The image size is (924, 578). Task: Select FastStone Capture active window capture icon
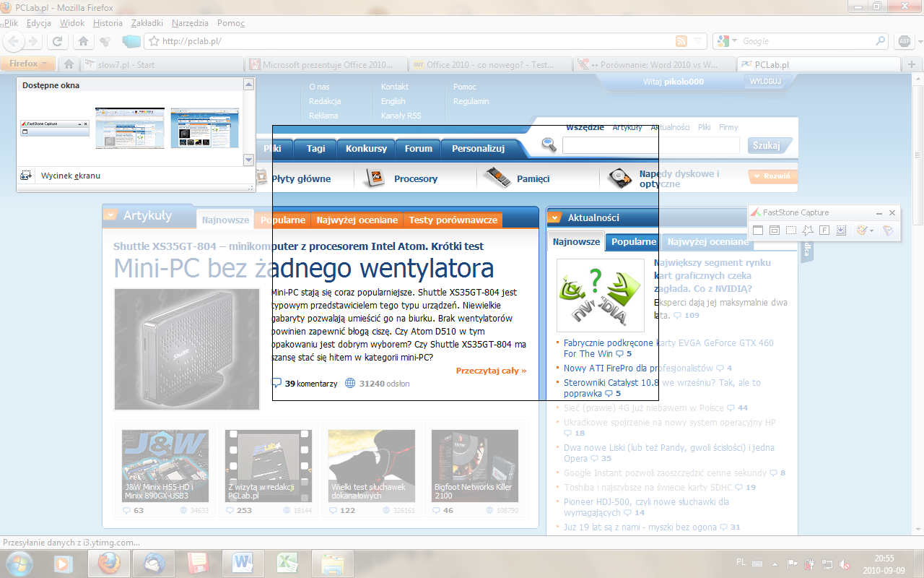(x=758, y=230)
